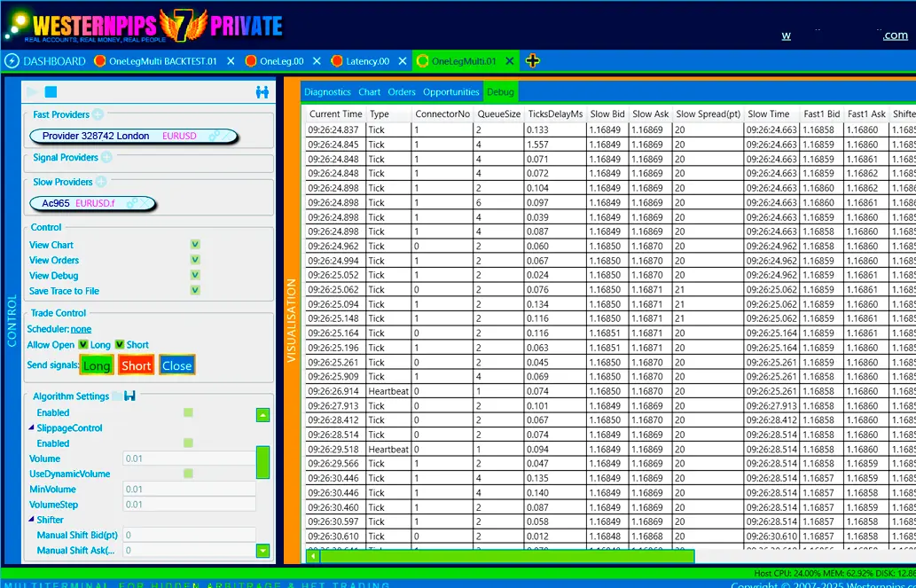The height and width of the screenshot is (588, 916).
Task: Open the Chart view tab
Action: click(x=369, y=91)
